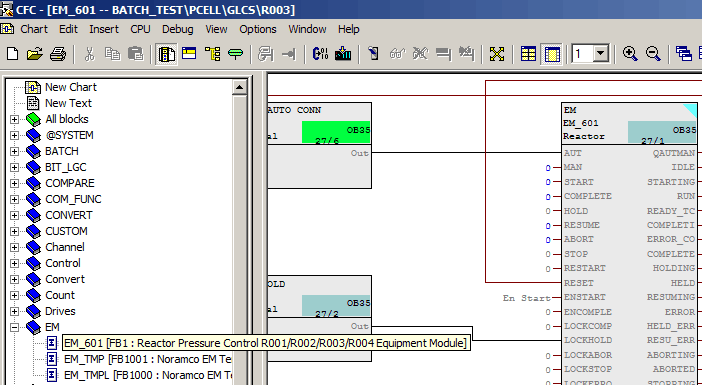Expand the COMPARE library node
Screen dimensions: 704x385
pos(14,183)
